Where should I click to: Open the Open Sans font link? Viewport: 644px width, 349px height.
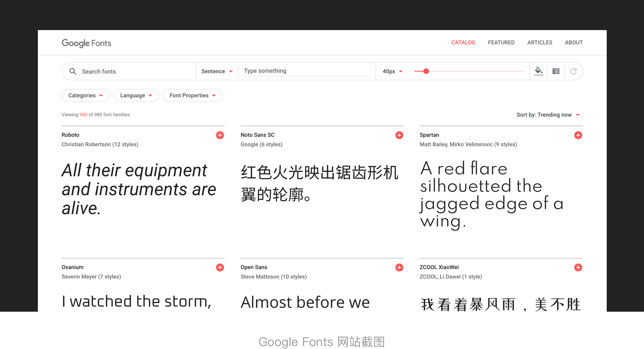pos(254,267)
